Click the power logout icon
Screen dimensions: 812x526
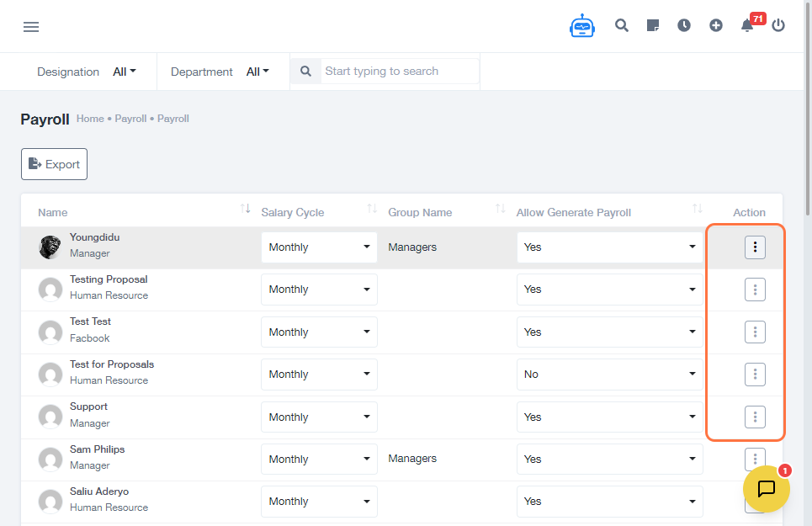(x=778, y=25)
